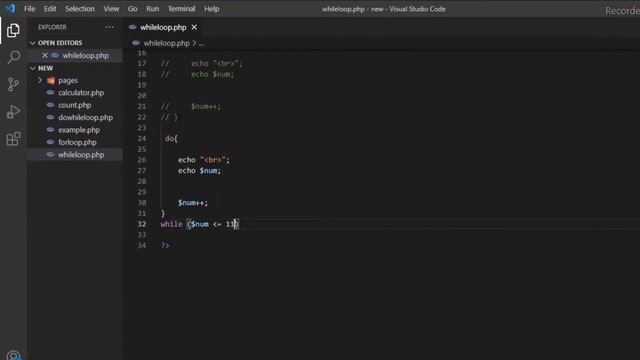Open the Explorer view in activity bar
Viewport: 640px width, 360px height.
pyautogui.click(x=13, y=30)
